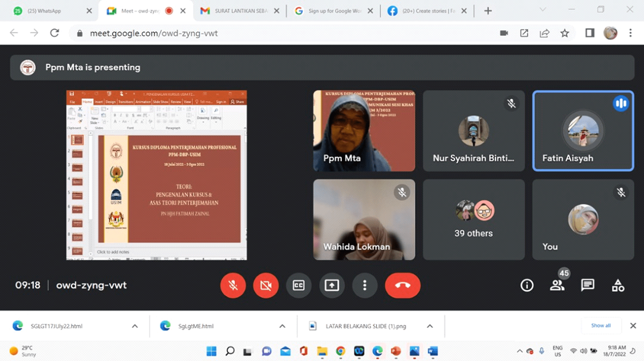Click the red Leave call button
The width and height of the screenshot is (644, 361).
(403, 285)
